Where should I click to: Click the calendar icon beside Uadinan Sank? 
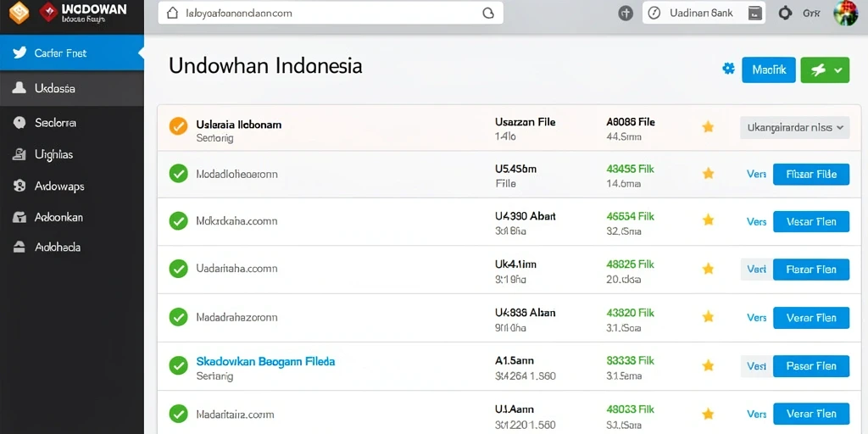pyautogui.click(x=754, y=13)
